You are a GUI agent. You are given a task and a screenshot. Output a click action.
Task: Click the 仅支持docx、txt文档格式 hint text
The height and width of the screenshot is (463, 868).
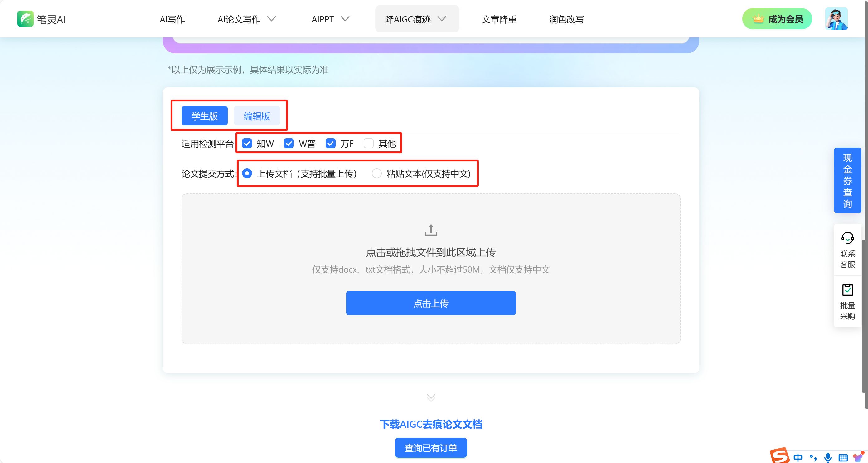click(x=431, y=269)
